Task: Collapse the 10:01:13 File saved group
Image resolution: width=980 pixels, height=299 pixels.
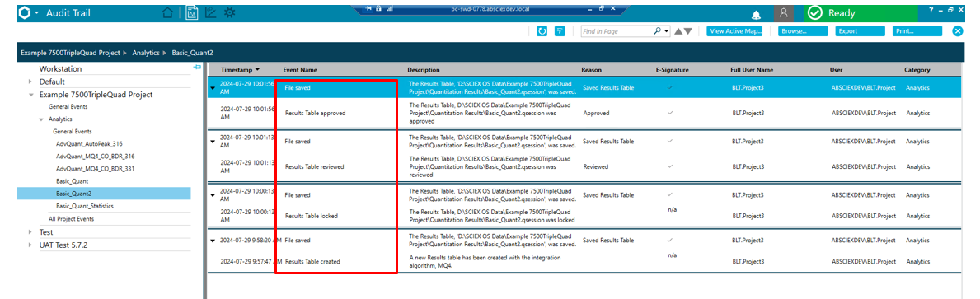Action: (213, 142)
